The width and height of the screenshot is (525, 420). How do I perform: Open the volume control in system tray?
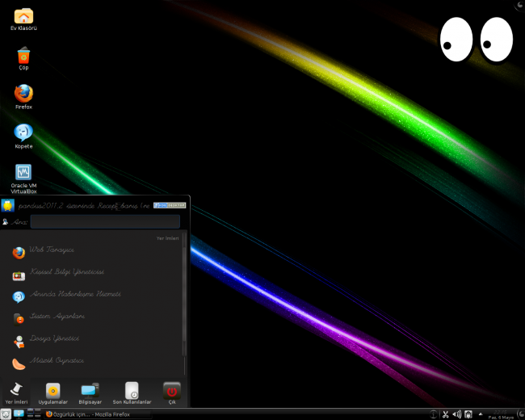[x=456, y=414]
